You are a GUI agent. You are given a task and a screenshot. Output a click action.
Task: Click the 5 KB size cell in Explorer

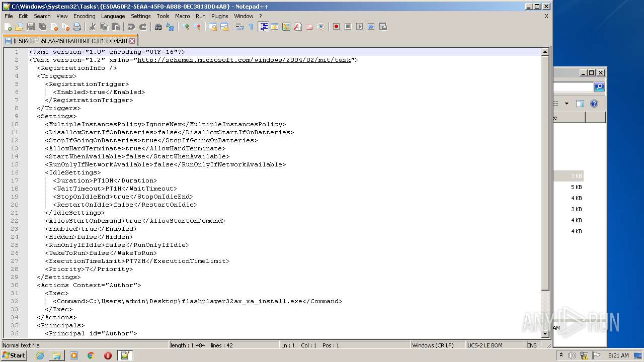[x=576, y=187]
